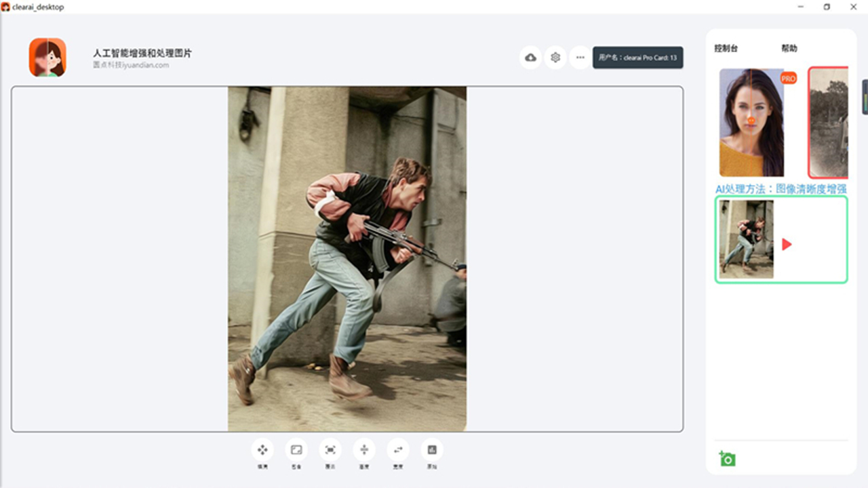This screenshot has width=868, height=488.
Task: Select the red-bordered old photo thumbnail
Action: coord(829,123)
